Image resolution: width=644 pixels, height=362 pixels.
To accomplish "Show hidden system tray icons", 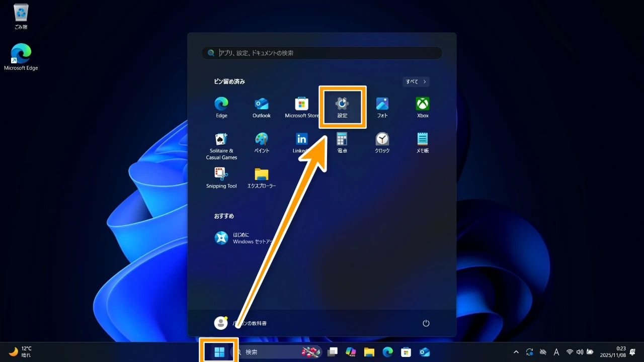I will (516, 352).
